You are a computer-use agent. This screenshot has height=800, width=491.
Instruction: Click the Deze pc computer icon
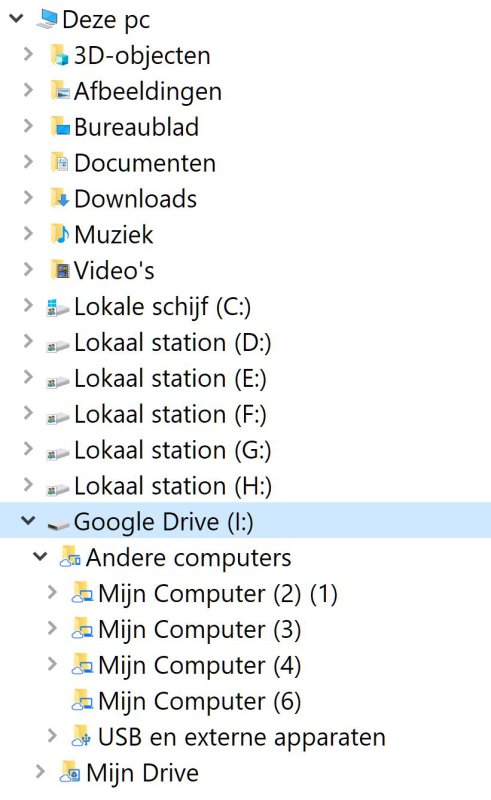pyautogui.click(x=46, y=19)
